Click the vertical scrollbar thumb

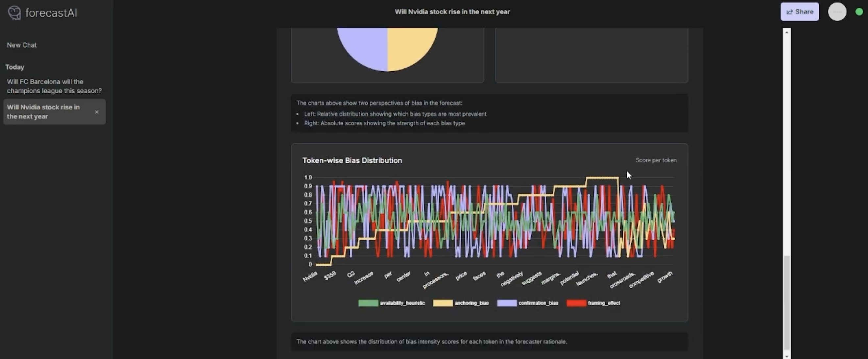click(x=786, y=302)
